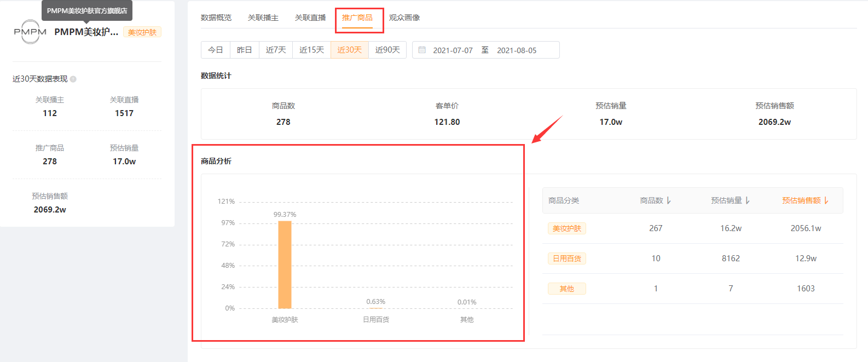Screen dimensions: 868x362
Task: Click table cell 267
Action: [656, 228]
